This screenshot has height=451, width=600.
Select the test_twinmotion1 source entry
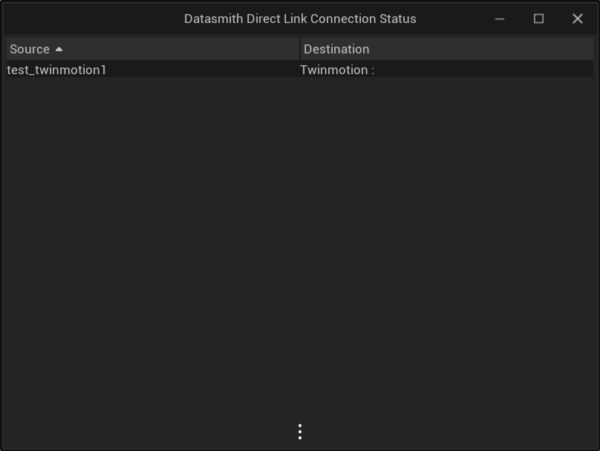pos(56,70)
